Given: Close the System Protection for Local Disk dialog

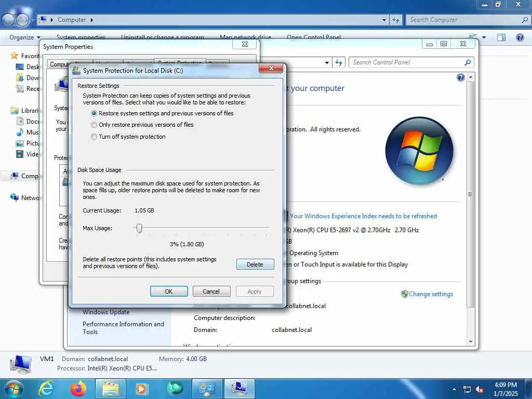Looking at the screenshot, I should 271,68.
